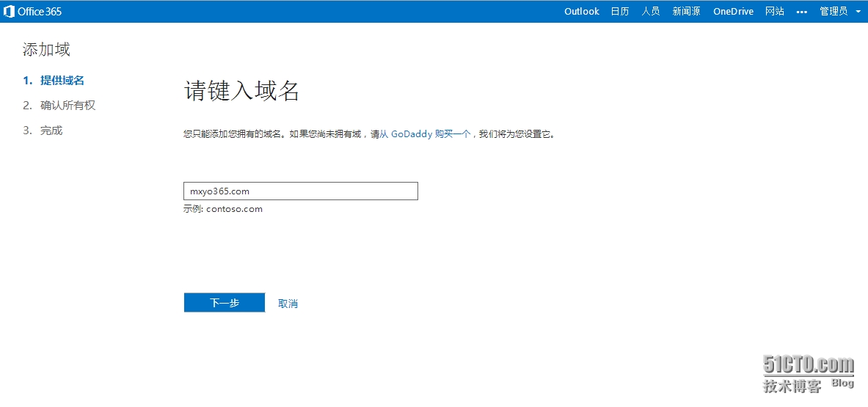This screenshot has width=868, height=407.
Task: Select 新闻源 in the navigation bar
Action: click(686, 12)
